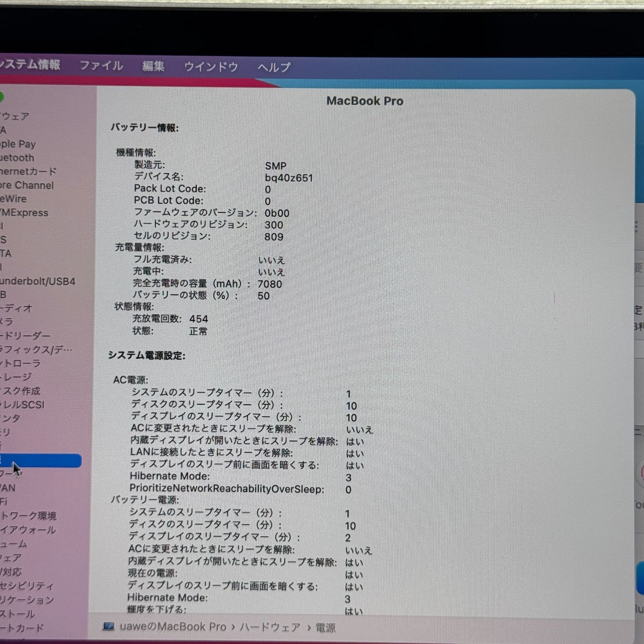Click the condition value 正常
Image resolution: width=644 pixels, height=644 pixels.
pyautogui.click(x=198, y=331)
